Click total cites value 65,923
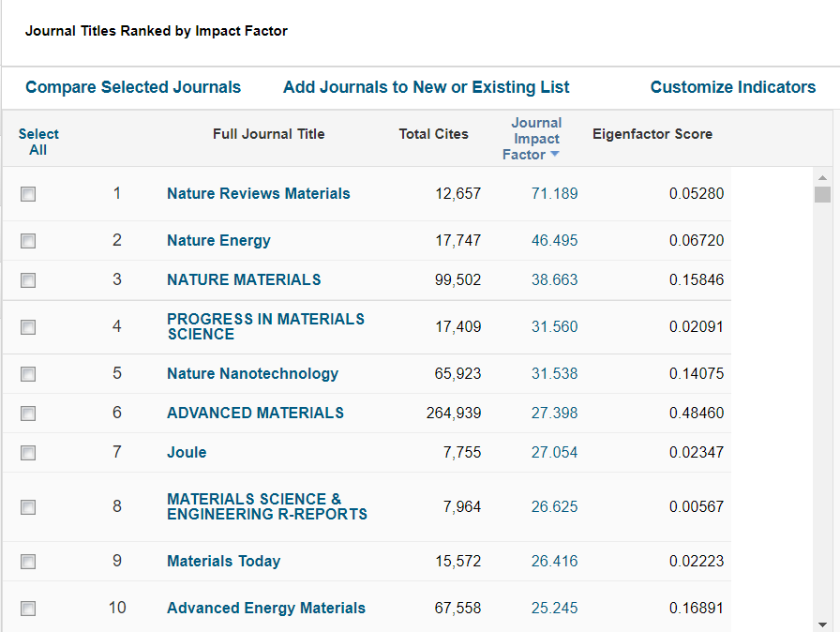The image size is (840, 632). point(458,373)
